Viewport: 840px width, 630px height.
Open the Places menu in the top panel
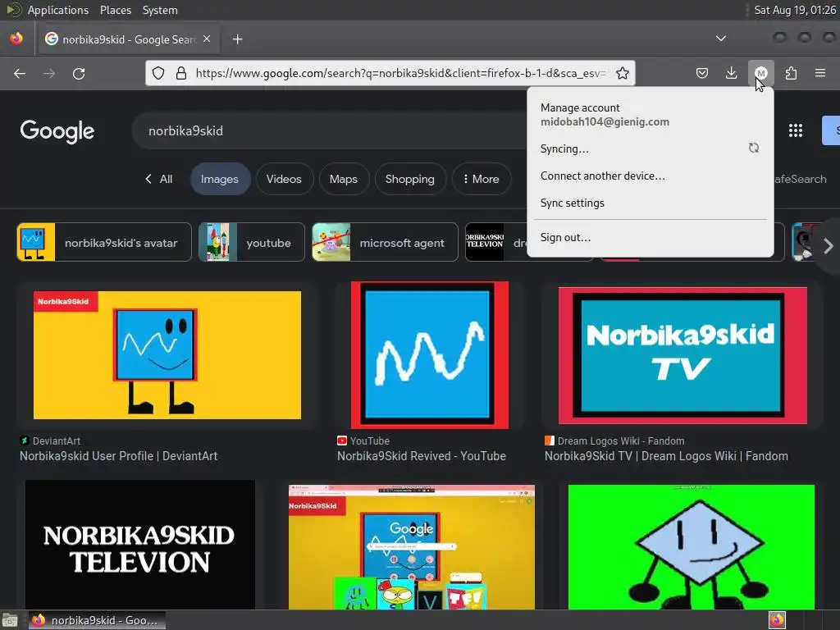click(116, 10)
